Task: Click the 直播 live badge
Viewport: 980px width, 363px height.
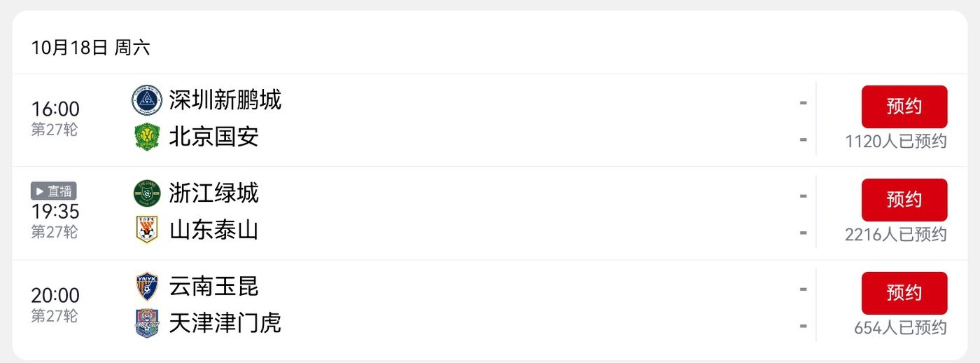Action: [54, 191]
